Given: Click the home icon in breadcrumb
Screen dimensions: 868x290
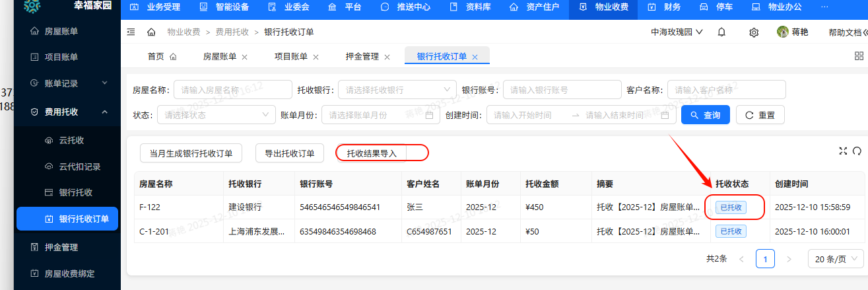Looking at the screenshot, I should 151,32.
